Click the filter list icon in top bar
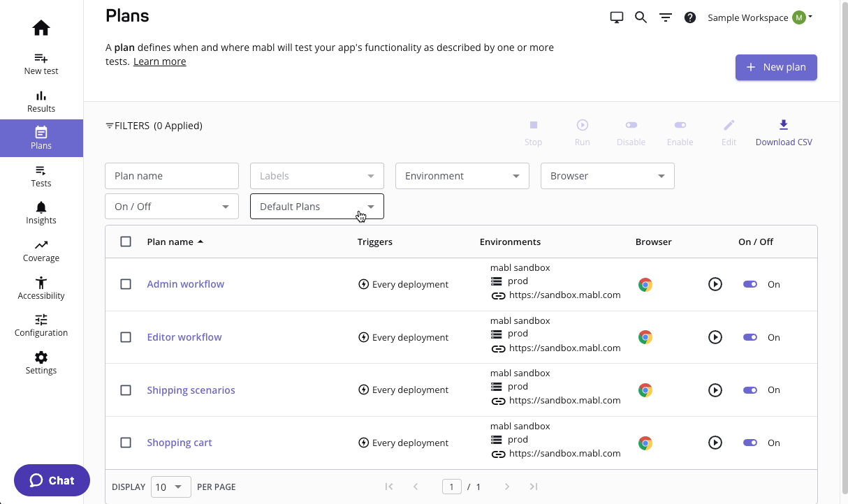The width and height of the screenshot is (848, 504). pos(666,17)
